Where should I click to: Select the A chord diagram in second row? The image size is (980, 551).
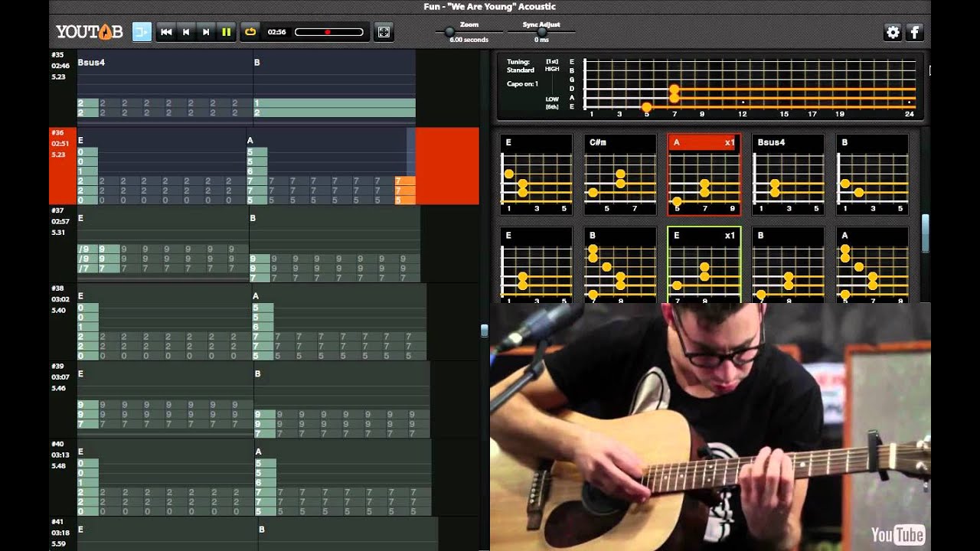pyautogui.click(x=872, y=265)
